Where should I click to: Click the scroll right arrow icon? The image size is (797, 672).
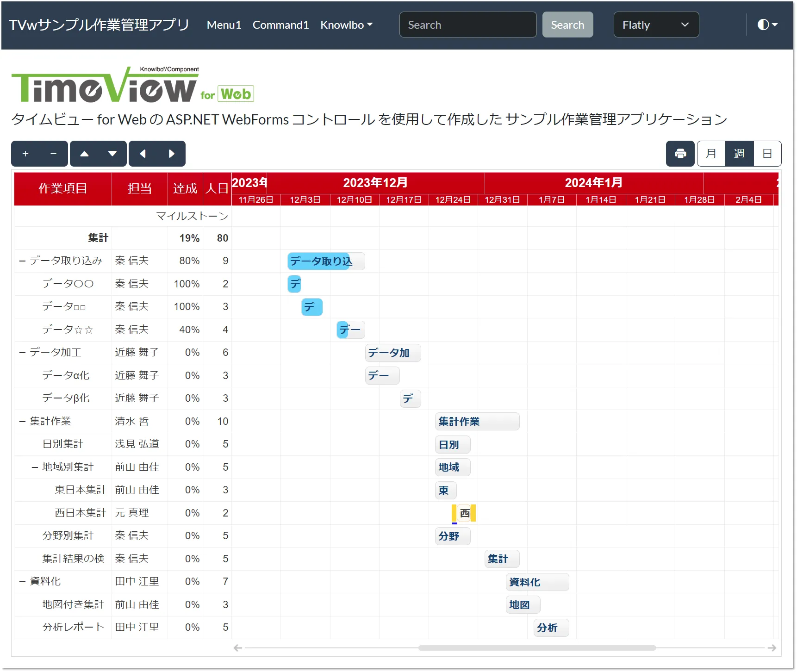click(x=171, y=153)
